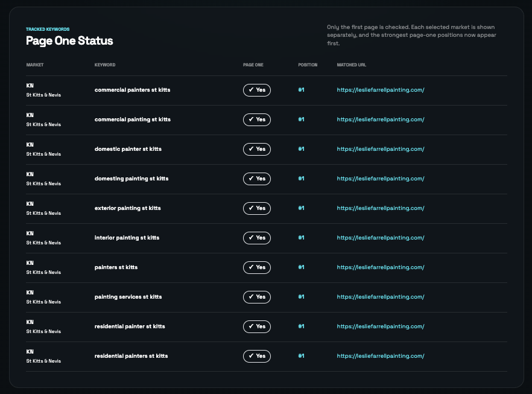The image size is (532, 394).
Task: Click the #1 position link for exterior painting st kitts
Action: tap(301, 208)
